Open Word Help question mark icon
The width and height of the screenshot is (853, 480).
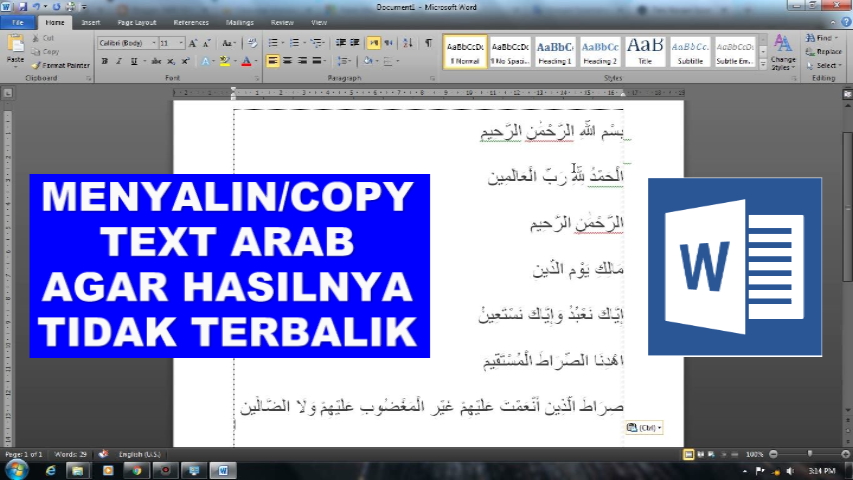click(846, 22)
